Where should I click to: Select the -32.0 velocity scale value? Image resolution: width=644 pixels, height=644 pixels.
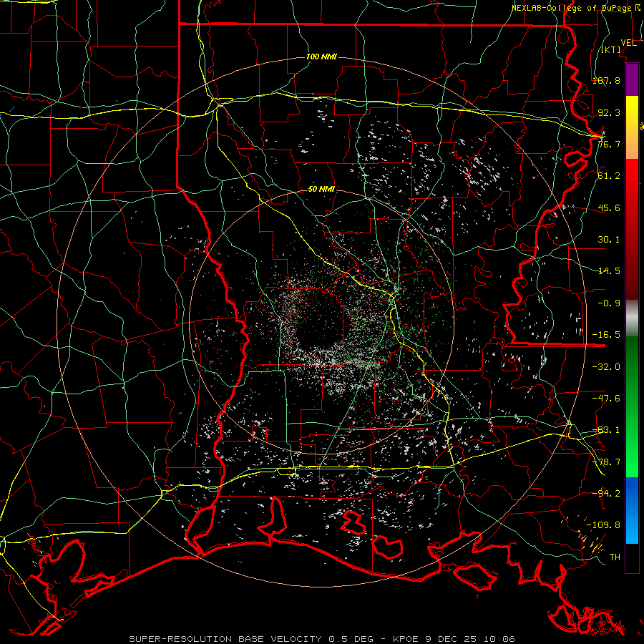click(606, 367)
